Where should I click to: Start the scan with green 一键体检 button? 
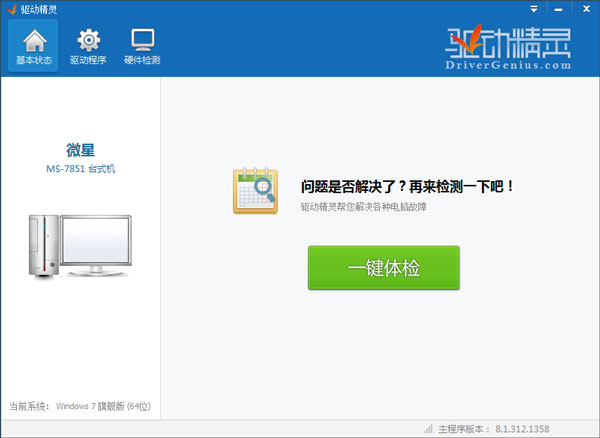pos(383,268)
